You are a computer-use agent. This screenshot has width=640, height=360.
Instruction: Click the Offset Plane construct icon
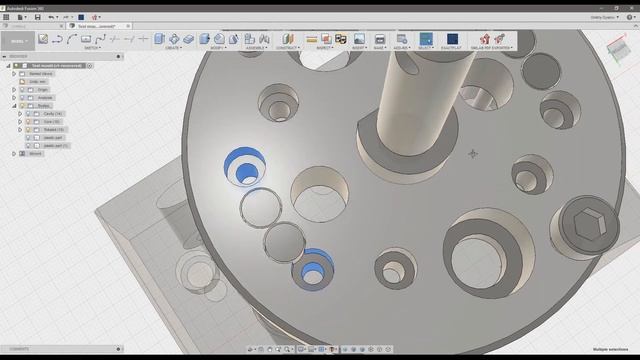pos(288,39)
